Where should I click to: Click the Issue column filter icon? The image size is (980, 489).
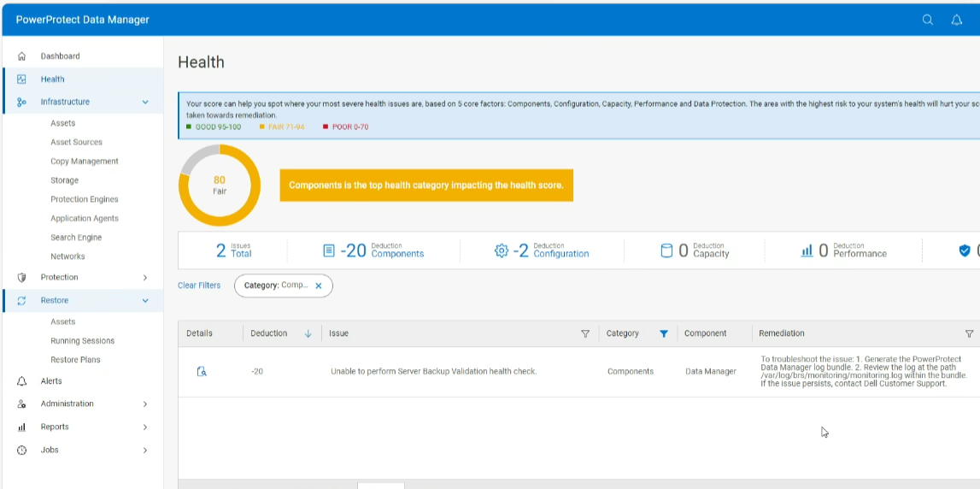tap(585, 333)
